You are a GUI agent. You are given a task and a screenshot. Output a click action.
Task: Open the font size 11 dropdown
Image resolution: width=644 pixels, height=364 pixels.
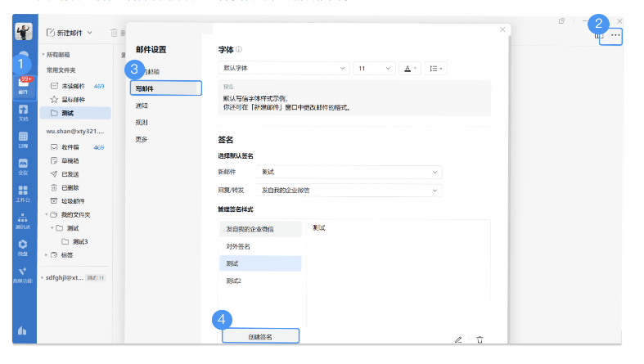pos(374,69)
